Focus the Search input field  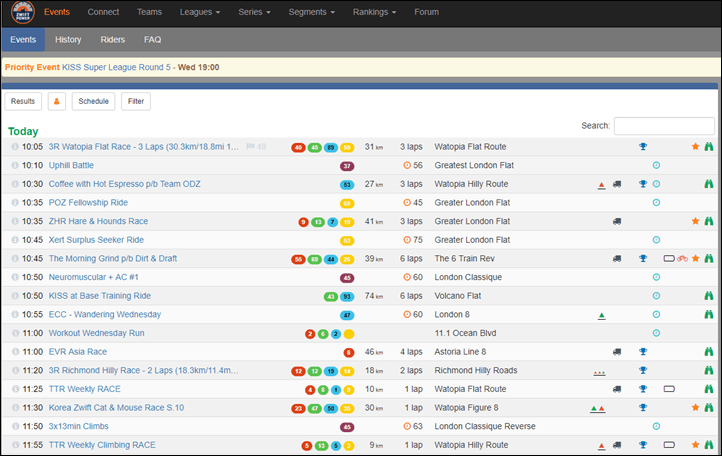pos(664,126)
